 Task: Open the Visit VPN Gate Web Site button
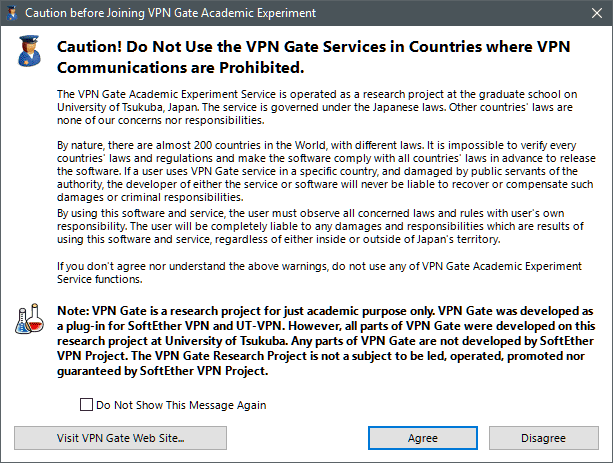pos(120,438)
